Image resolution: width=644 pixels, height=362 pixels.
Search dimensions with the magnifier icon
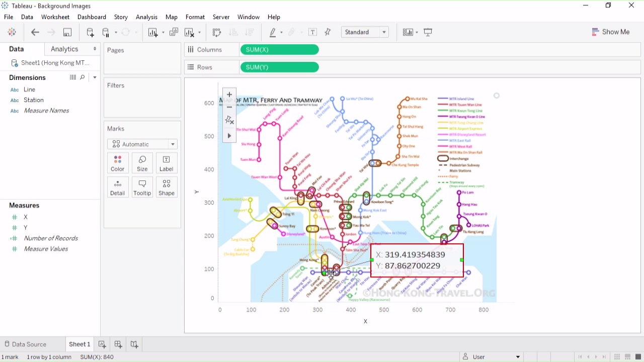(83, 77)
